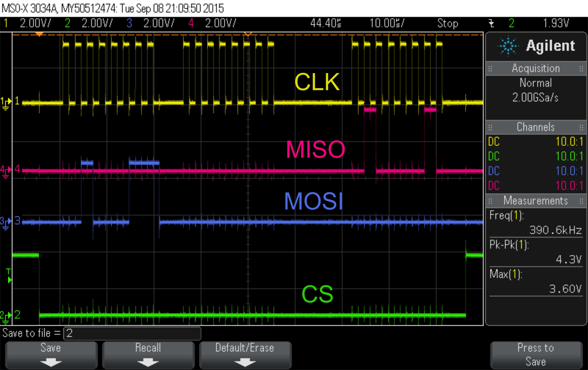
Task: Click the down arrow on Recall softkey
Action: [x=148, y=362]
